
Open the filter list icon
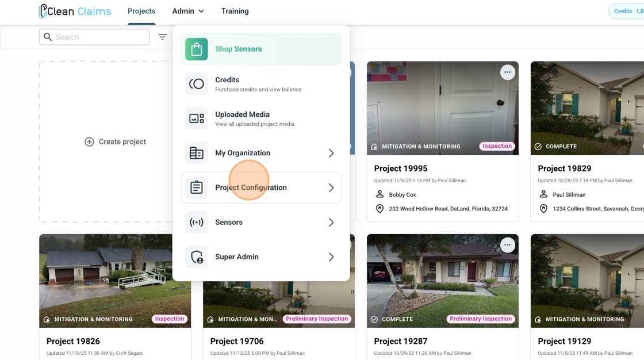coord(163,37)
